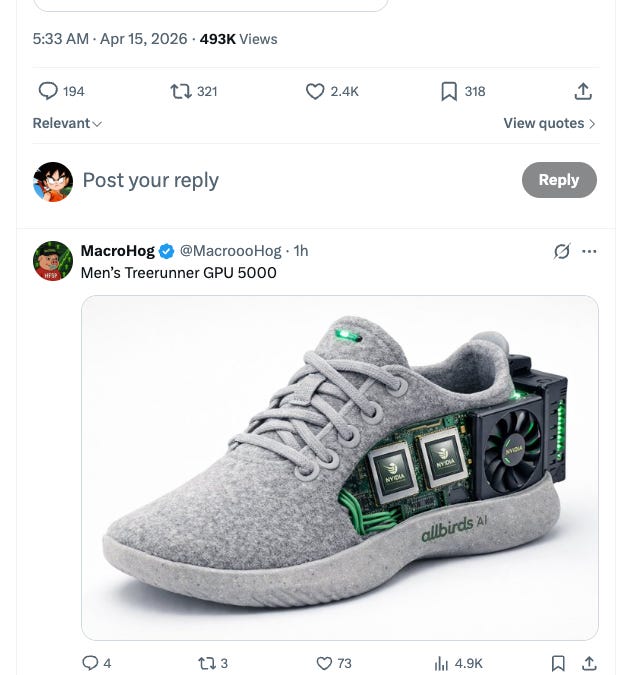Open the three-dot more menu on MacroHog's reply
640x675 pixels.
[x=589, y=251]
